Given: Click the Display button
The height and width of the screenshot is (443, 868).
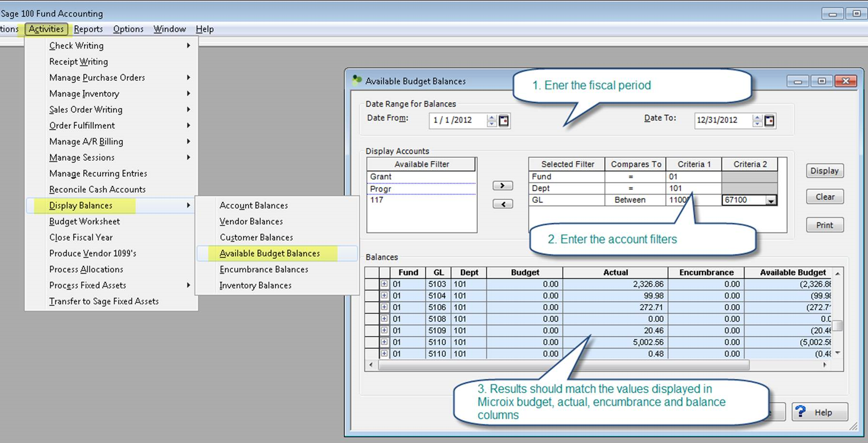Looking at the screenshot, I should [x=824, y=171].
